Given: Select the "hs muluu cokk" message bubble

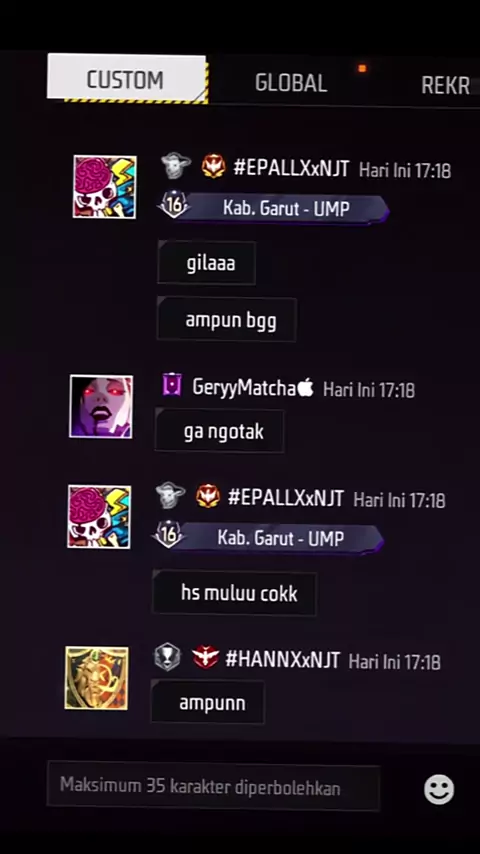Looking at the screenshot, I should [x=235, y=593].
